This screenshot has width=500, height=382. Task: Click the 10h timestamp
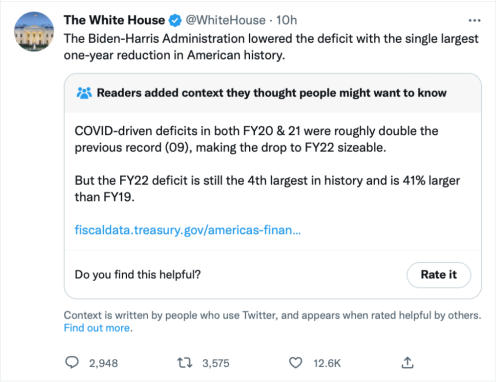click(x=286, y=20)
